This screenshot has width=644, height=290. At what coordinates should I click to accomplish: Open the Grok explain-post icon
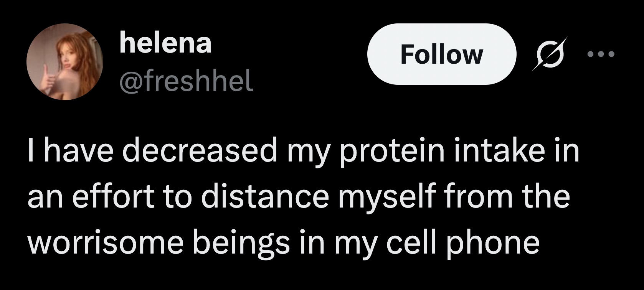click(550, 54)
